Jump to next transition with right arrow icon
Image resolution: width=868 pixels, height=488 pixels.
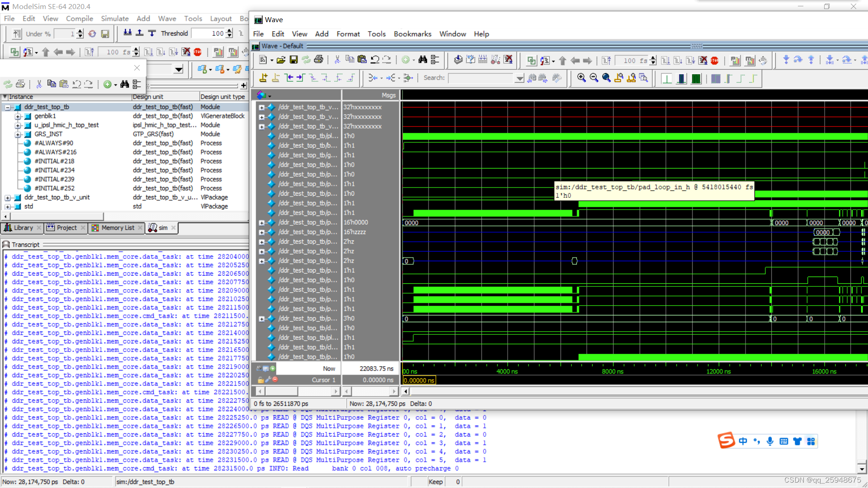point(301,78)
